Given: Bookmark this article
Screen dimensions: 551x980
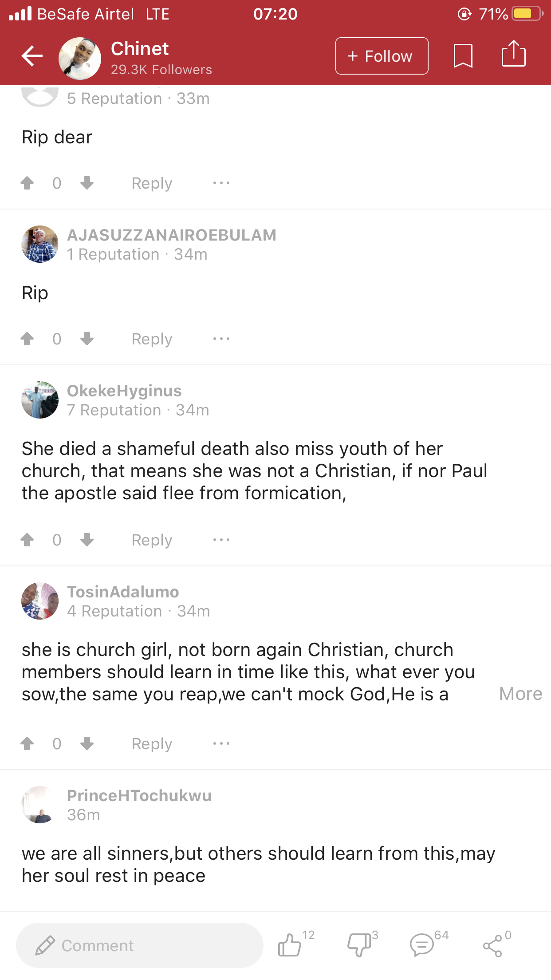Looking at the screenshot, I should click(x=463, y=56).
